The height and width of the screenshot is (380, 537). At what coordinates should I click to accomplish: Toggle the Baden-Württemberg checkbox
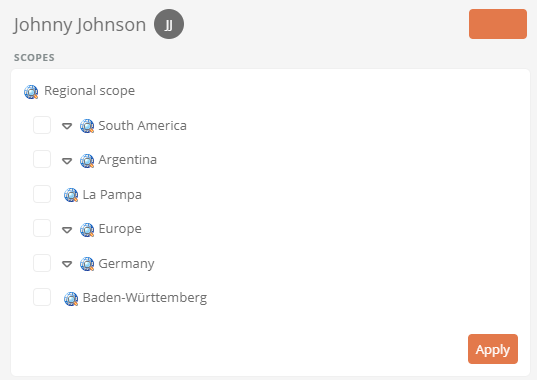[42, 297]
